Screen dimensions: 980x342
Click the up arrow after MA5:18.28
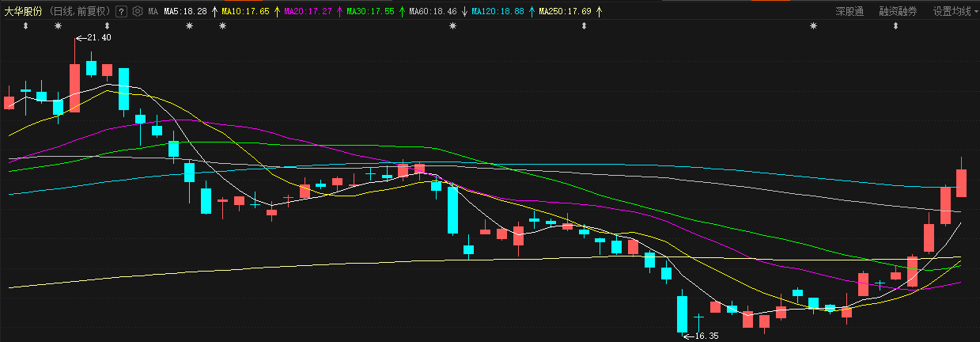(214, 12)
